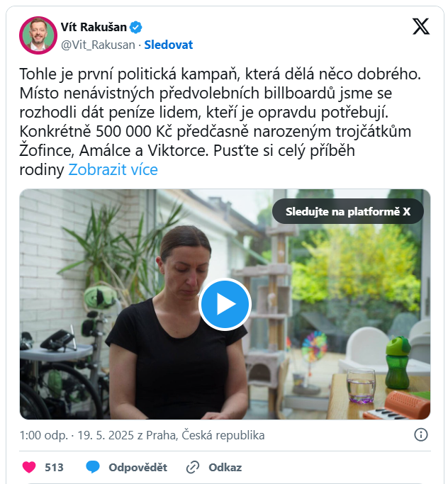This screenshot has width=448, height=484.
Task: Click the blue verified badge icon
Action: pos(135,27)
